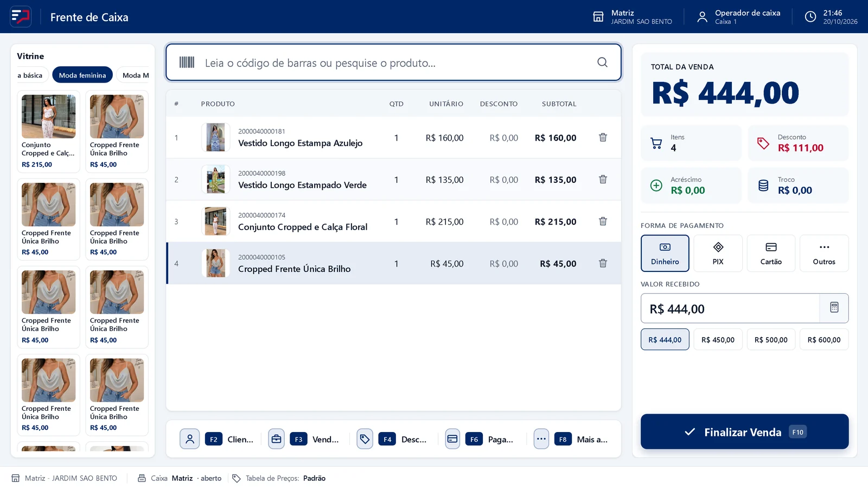
Task: Choose the R$ 444,00 exact amount chip
Action: click(x=665, y=340)
